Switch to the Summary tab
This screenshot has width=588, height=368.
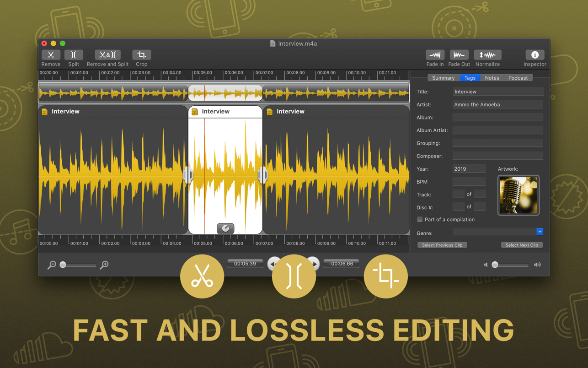coord(444,78)
